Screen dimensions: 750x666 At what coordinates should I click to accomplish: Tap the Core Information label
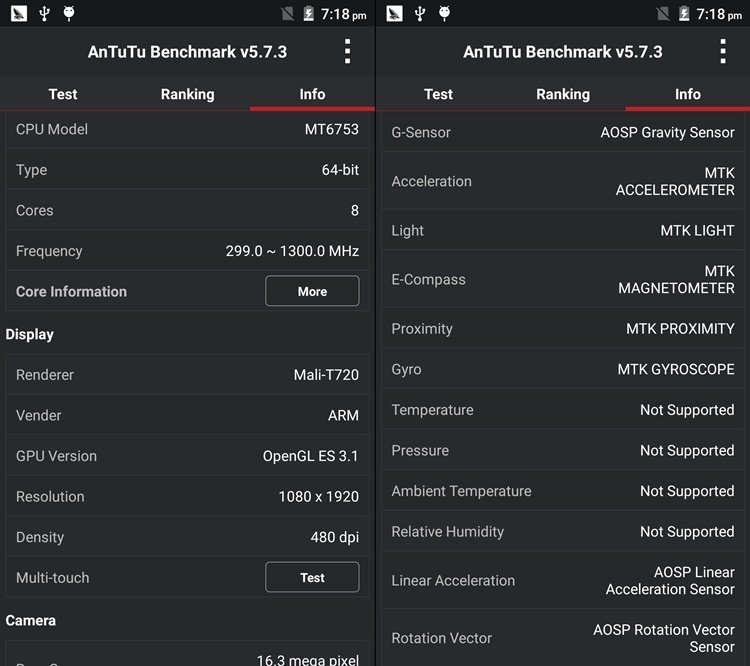(71, 291)
